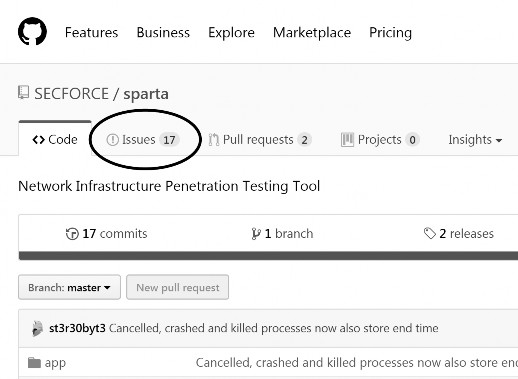
Task: Open the latest commit message link
Action: point(273,328)
